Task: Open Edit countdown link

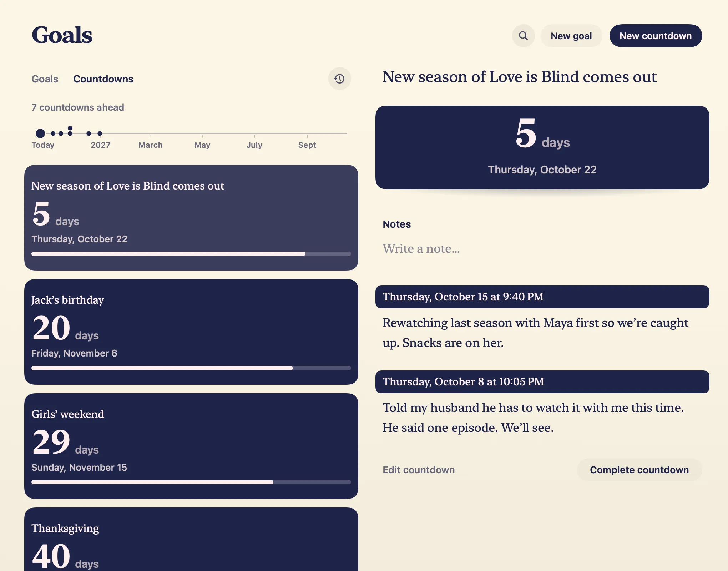Action: 419,470
